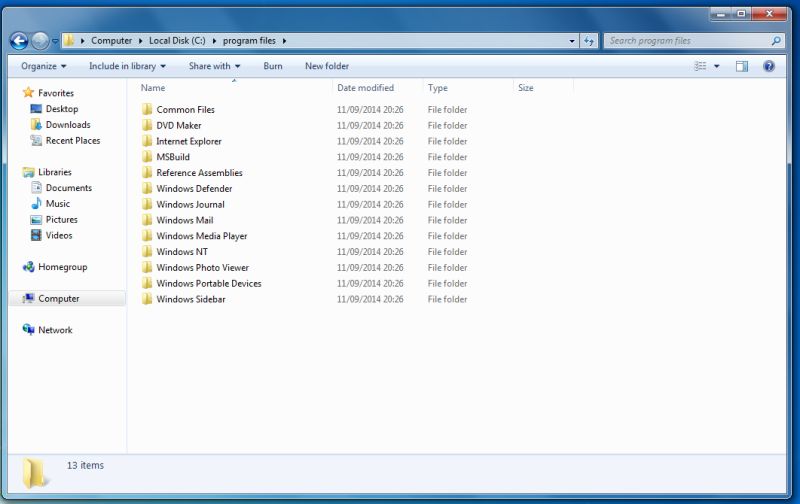Select Computer in the address breadcrumb
Image resolution: width=800 pixels, height=504 pixels.
click(x=111, y=41)
